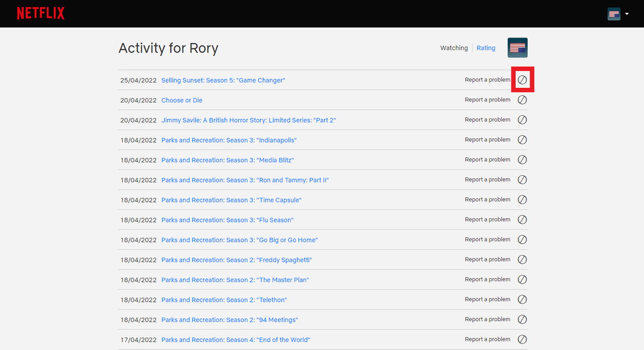Hide "End of the World" episode entry

point(522,339)
